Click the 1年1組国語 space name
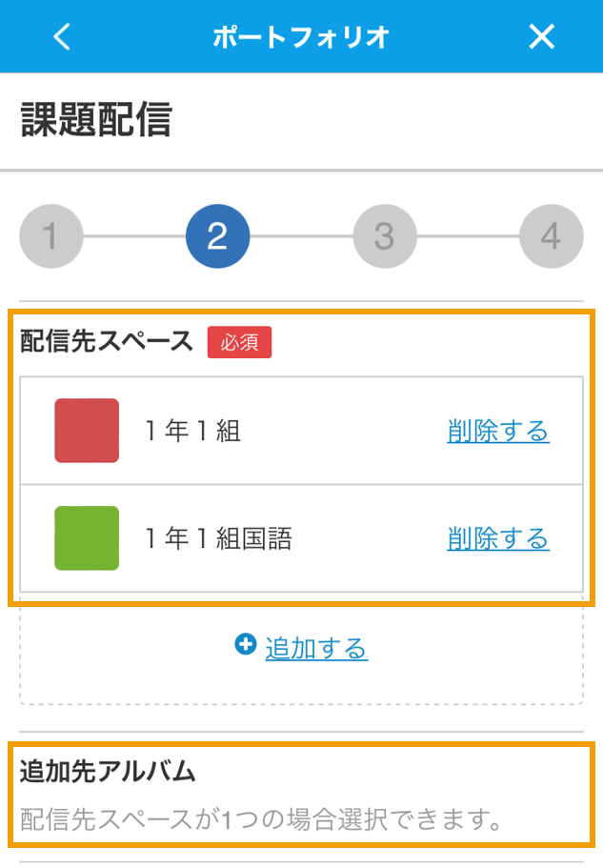603x868 pixels. [218, 538]
